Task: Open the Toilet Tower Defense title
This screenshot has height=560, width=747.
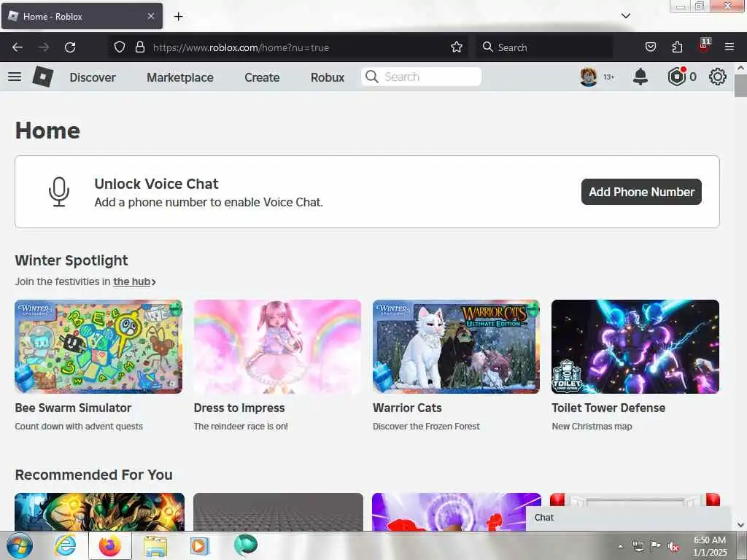Action: point(608,408)
